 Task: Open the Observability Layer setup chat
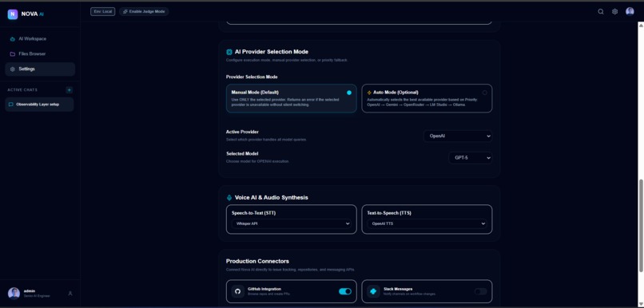click(x=39, y=105)
